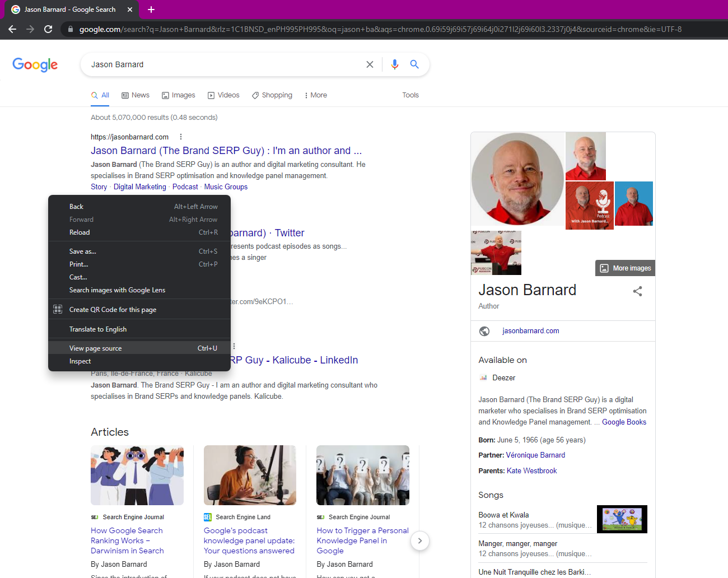Choose Inspect in the context menu

pos(139,361)
